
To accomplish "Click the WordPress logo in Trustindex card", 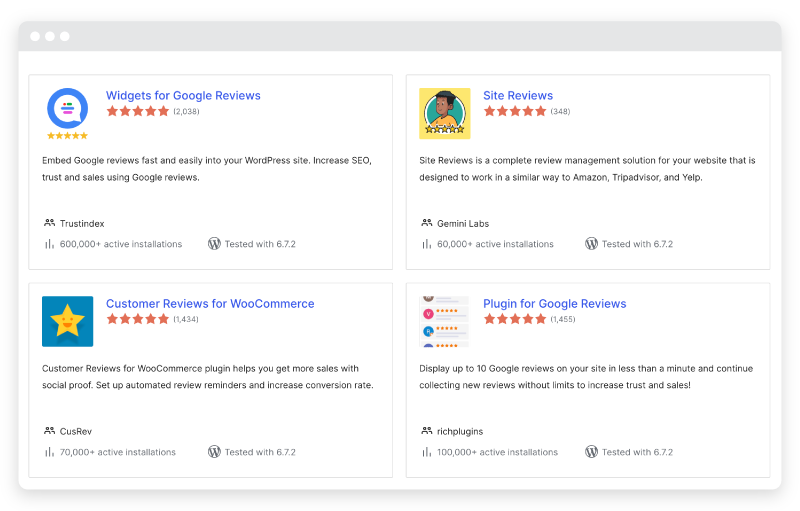I will click(x=214, y=243).
